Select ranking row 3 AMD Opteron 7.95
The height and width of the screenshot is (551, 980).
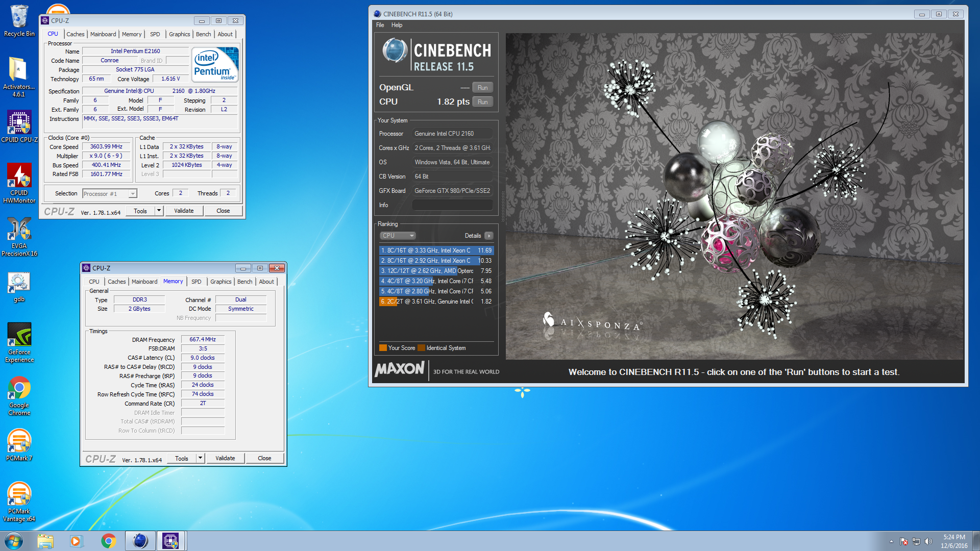[436, 271]
